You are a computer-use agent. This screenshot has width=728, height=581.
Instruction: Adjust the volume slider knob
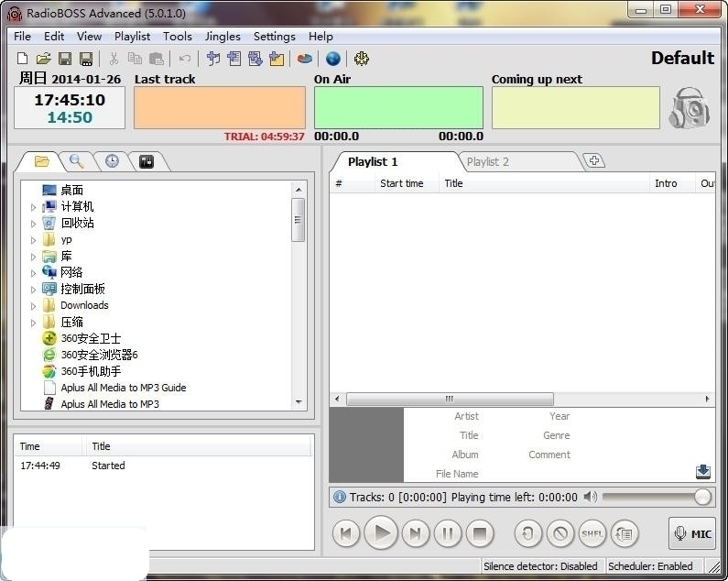pos(703,497)
